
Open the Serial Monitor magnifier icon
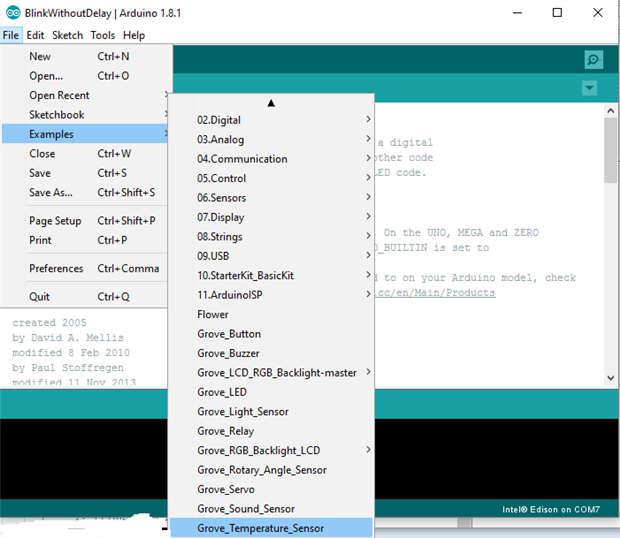click(x=593, y=60)
